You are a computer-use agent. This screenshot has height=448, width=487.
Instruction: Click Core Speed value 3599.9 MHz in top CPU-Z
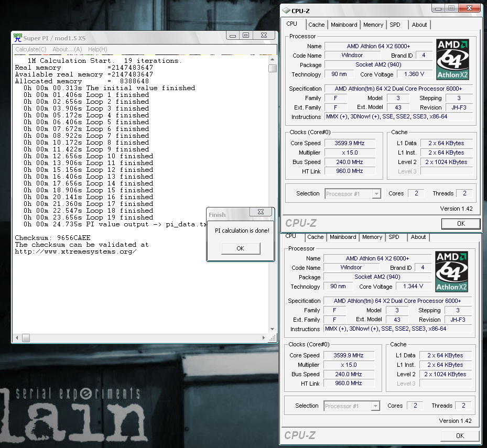350,143
